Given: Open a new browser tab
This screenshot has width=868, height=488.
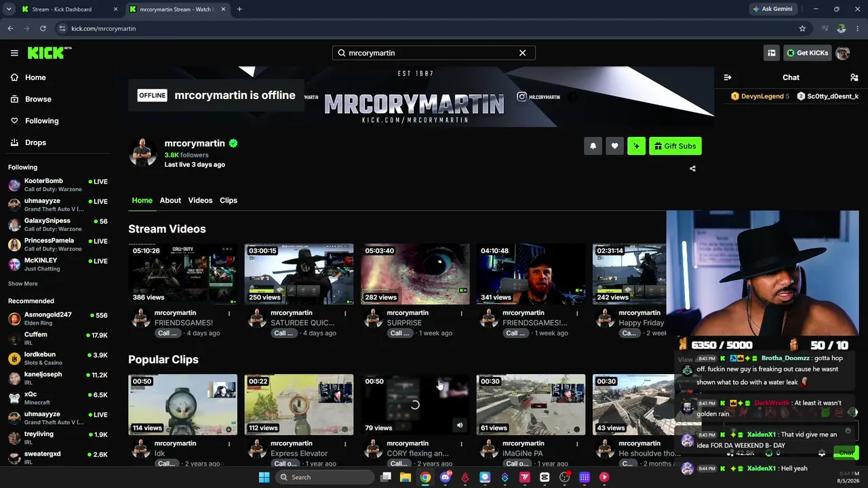Looking at the screenshot, I should pos(239,9).
